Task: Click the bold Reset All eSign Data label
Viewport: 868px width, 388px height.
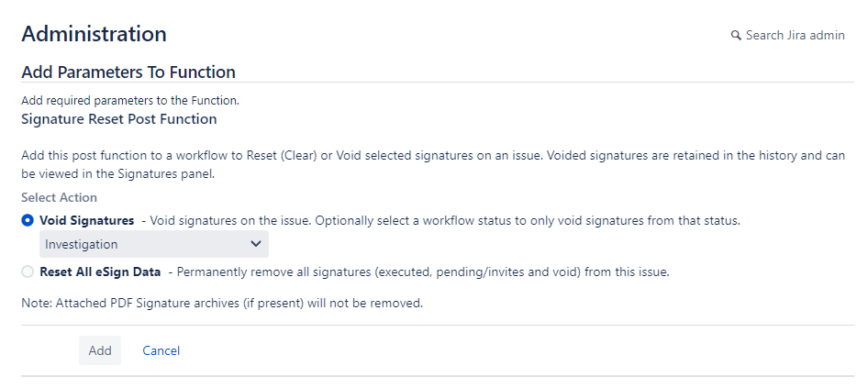Action: point(100,272)
